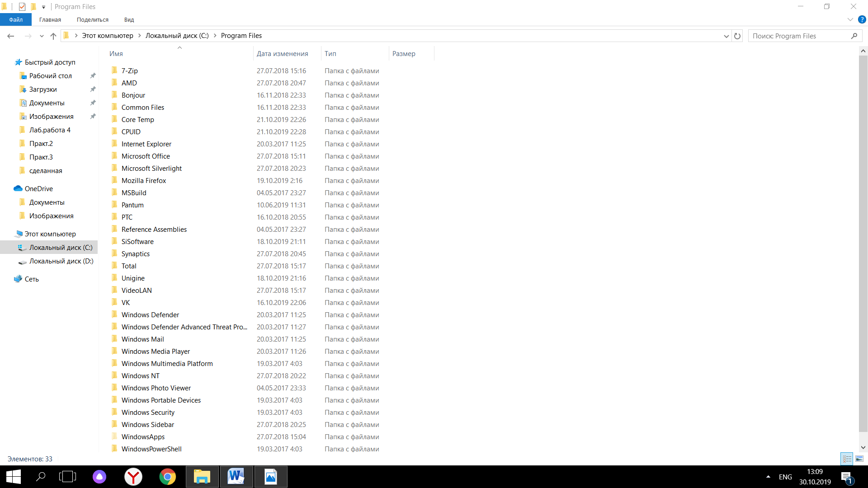This screenshot has width=868, height=488.
Task: Open the Explorer help question mark
Action: 862,20
